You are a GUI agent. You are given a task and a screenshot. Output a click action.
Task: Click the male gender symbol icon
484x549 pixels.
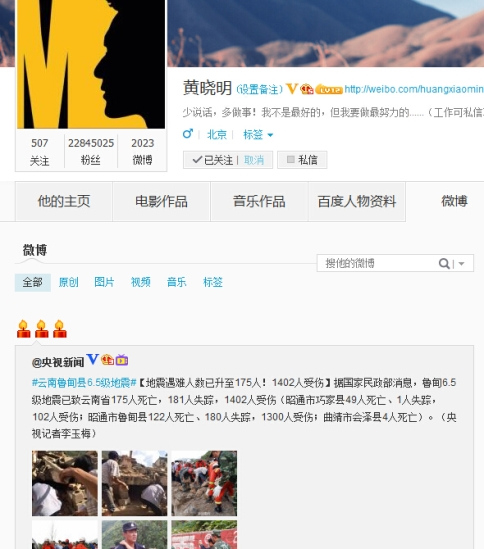coord(188,134)
